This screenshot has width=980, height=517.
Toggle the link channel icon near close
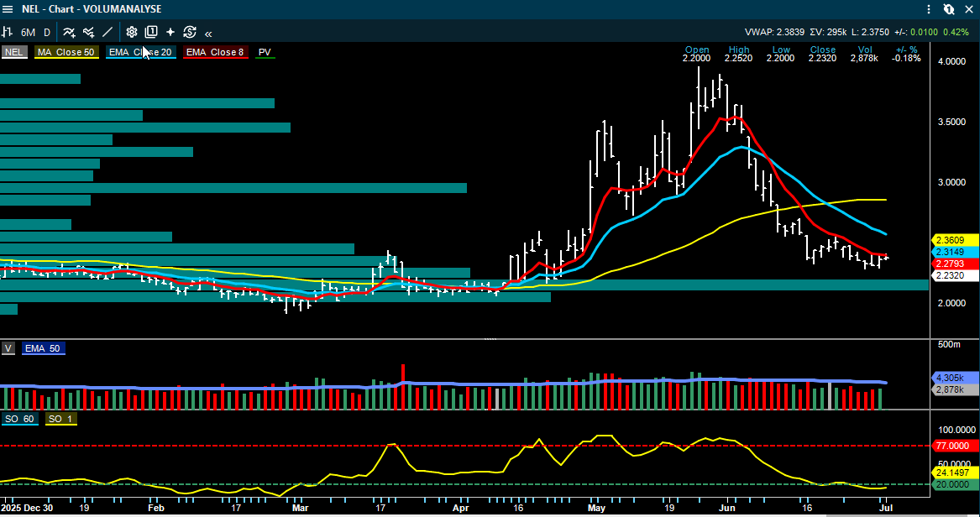point(949,9)
